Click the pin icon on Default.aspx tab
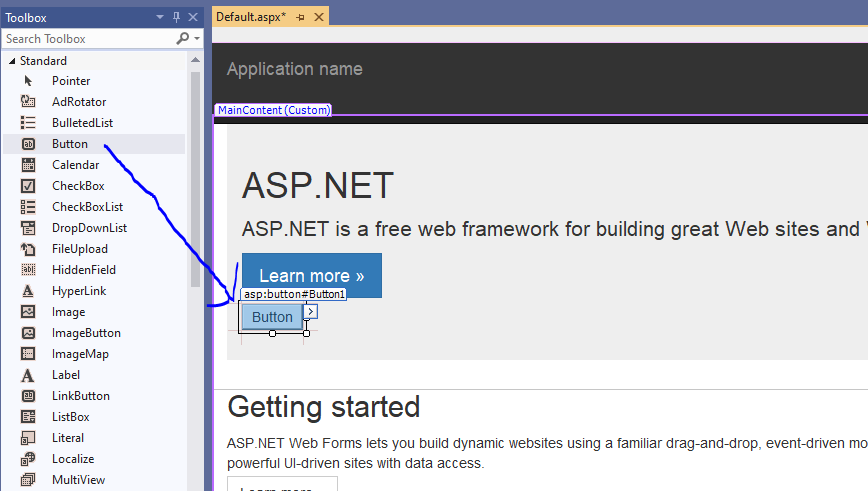This screenshot has width=868, height=491. point(301,18)
